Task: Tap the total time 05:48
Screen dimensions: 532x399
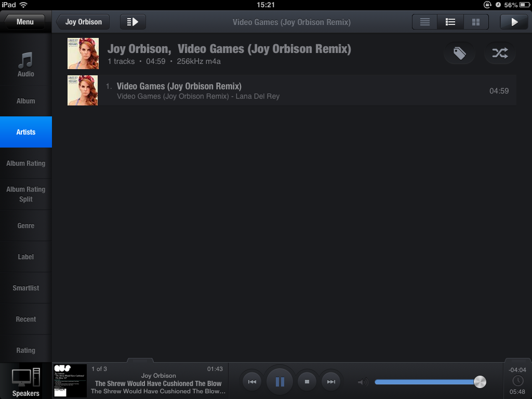Action: tap(517, 392)
